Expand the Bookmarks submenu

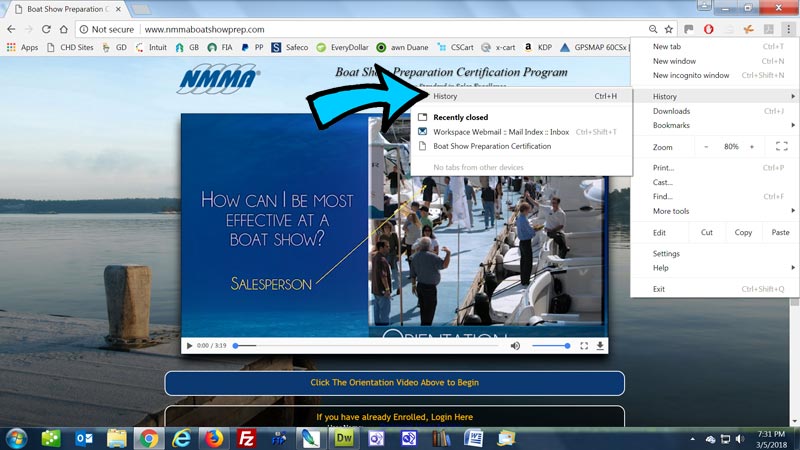[714, 125]
